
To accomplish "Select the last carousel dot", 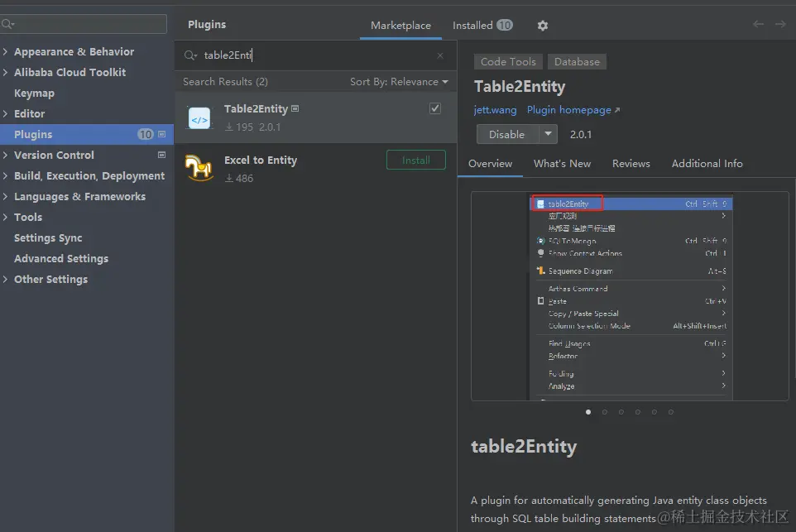I will point(670,412).
